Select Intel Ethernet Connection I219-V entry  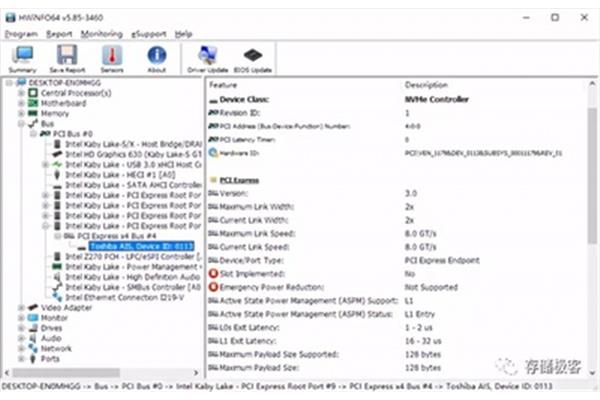(125, 297)
